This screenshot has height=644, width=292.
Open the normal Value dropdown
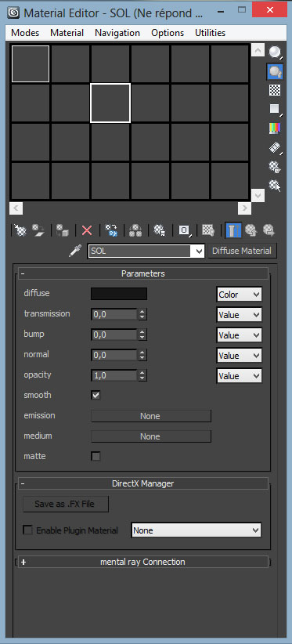[239, 355]
